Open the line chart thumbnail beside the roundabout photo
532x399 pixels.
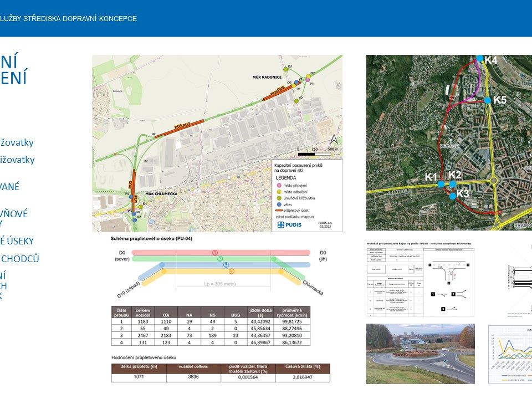coord(510,355)
